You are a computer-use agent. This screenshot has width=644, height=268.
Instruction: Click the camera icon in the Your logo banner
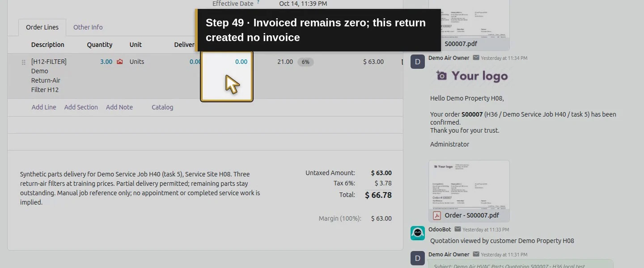click(441, 75)
